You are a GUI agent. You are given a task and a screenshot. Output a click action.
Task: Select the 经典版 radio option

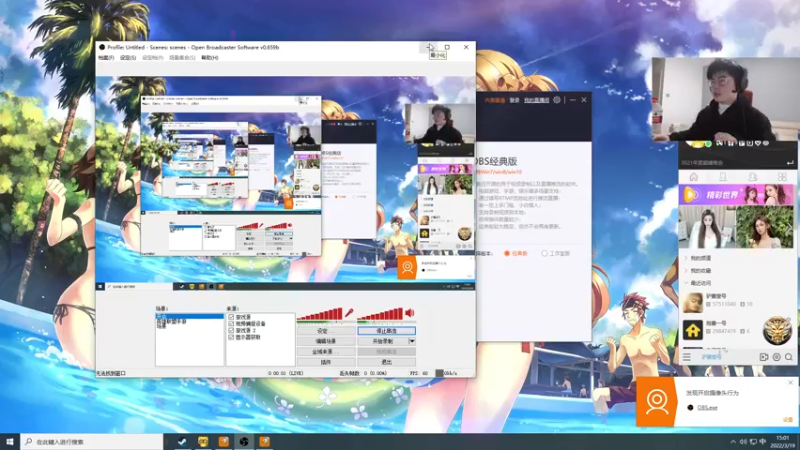coord(507,253)
